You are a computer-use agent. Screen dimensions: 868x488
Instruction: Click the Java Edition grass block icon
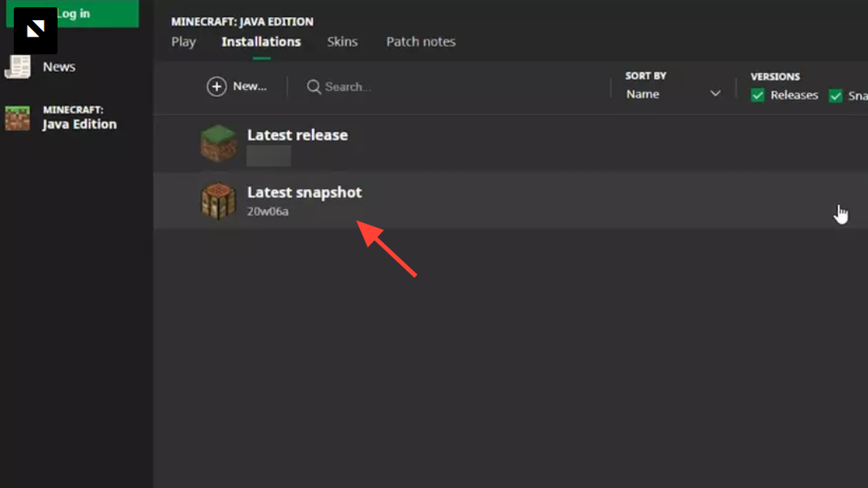17,118
